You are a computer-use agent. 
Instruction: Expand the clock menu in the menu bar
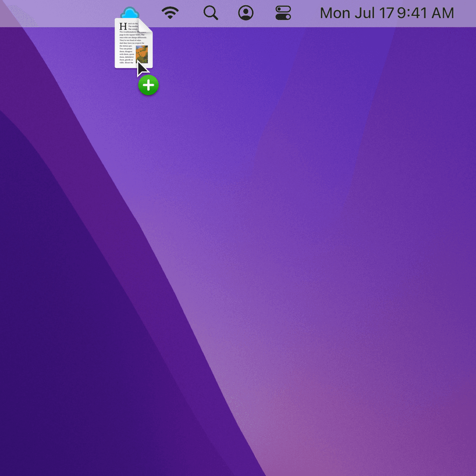[x=387, y=13]
